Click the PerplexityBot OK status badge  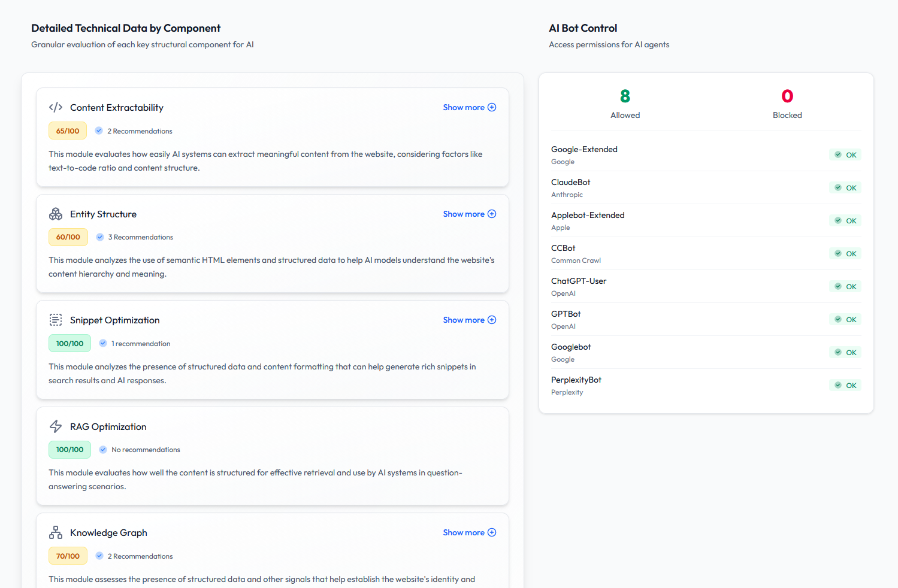point(845,385)
